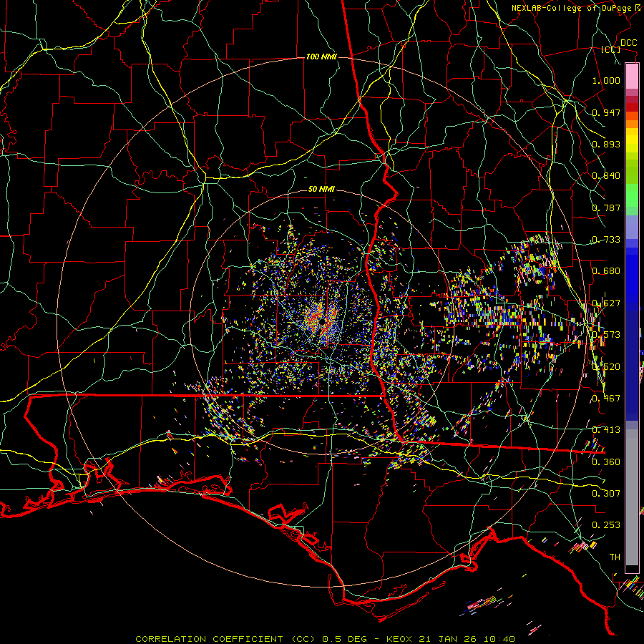The width and height of the screenshot is (644, 644).
Task: Click the 1.000 scale value
Action: (x=606, y=80)
